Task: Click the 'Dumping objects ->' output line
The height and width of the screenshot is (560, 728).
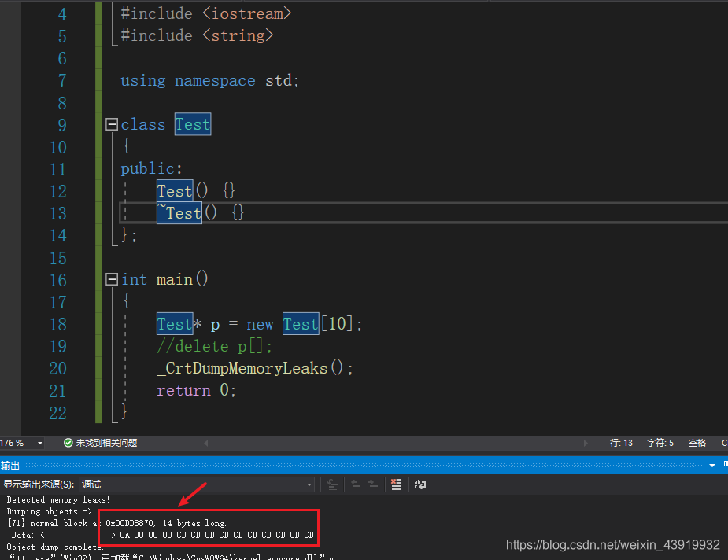Action: coord(50,511)
